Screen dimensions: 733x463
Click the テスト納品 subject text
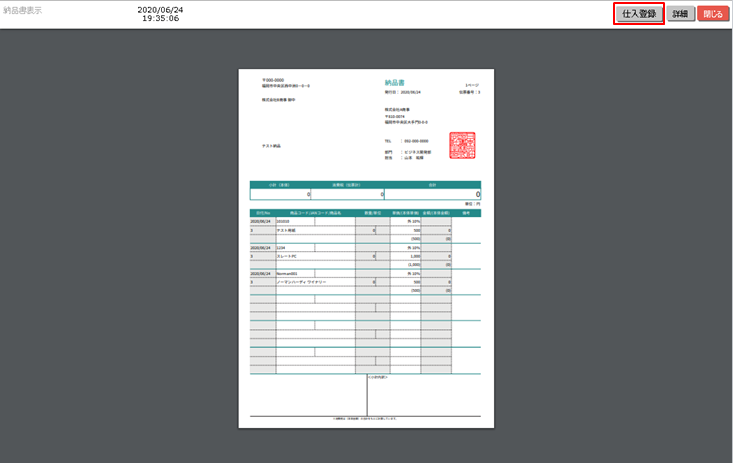271,146
